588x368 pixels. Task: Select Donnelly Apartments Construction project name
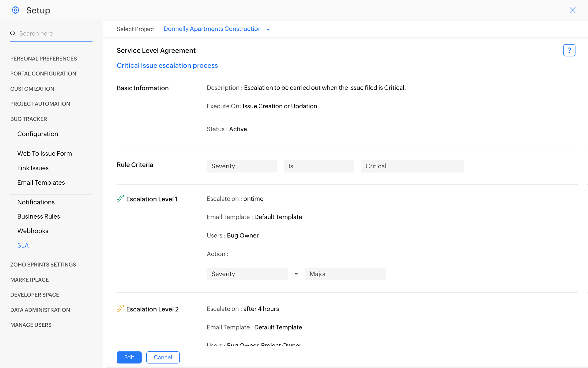[x=212, y=29]
